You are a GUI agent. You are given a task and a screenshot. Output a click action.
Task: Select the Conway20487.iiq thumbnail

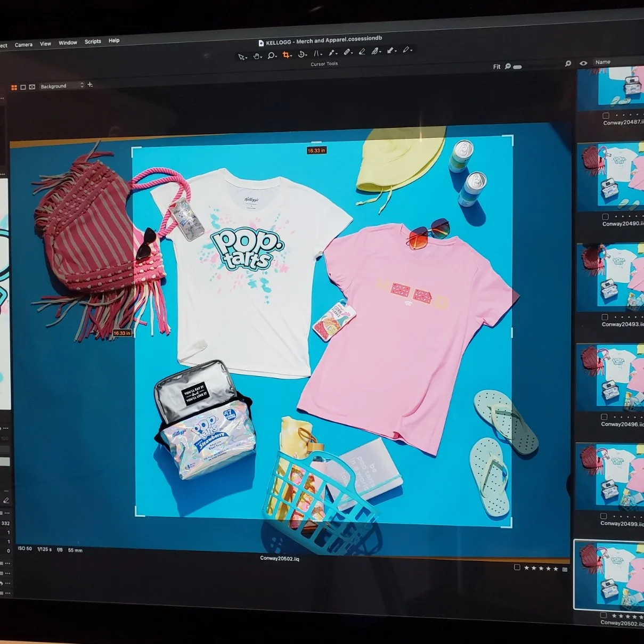point(610,88)
